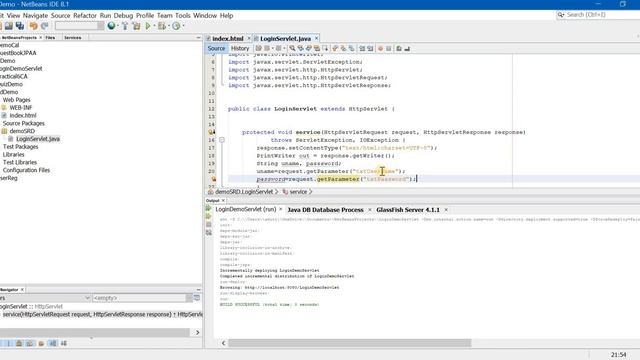Open Java DB Database Process output tab

pyautogui.click(x=325, y=210)
